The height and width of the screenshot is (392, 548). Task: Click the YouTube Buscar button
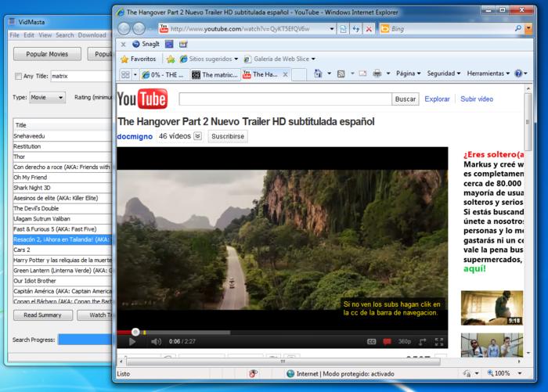406,99
